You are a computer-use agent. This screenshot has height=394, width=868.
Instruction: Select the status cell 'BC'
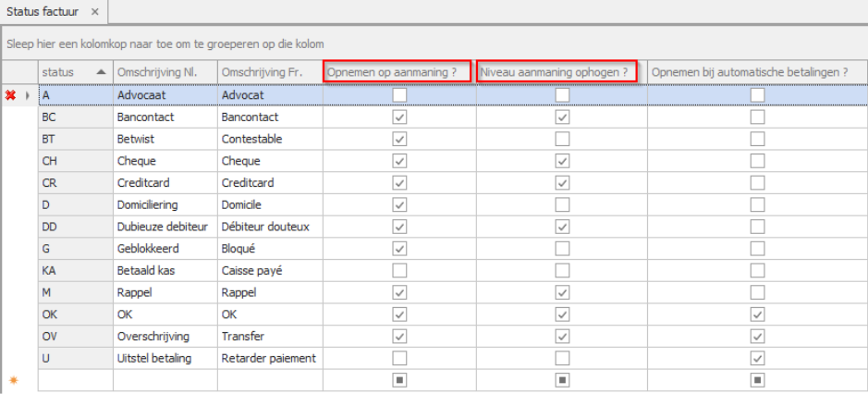(x=75, y=117)
